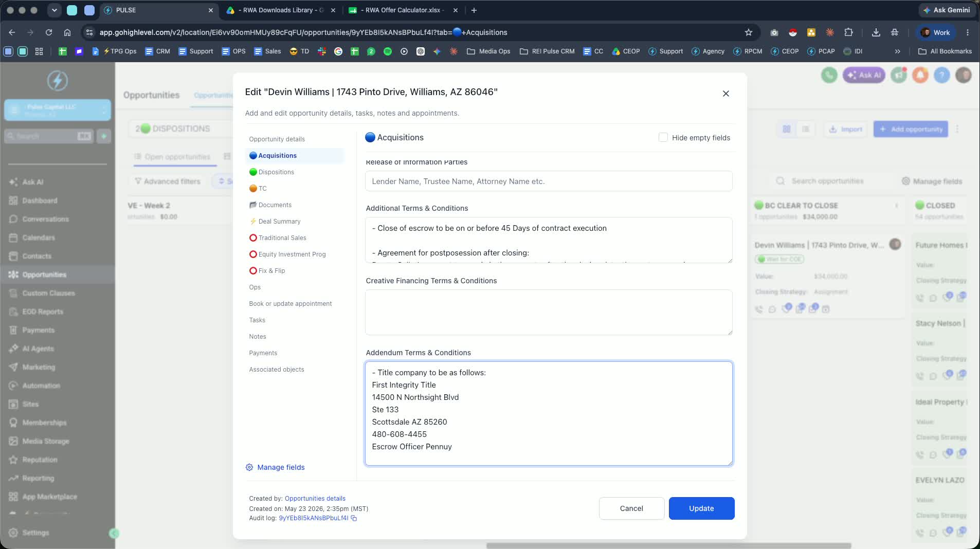Copy the audit log ID icon

coord(354,518)
